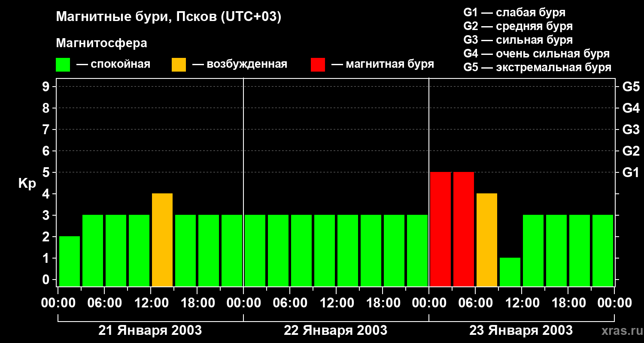Click the 'G4' label on right axis
Viewport: 644px width, 343px height.
(631, 108)
